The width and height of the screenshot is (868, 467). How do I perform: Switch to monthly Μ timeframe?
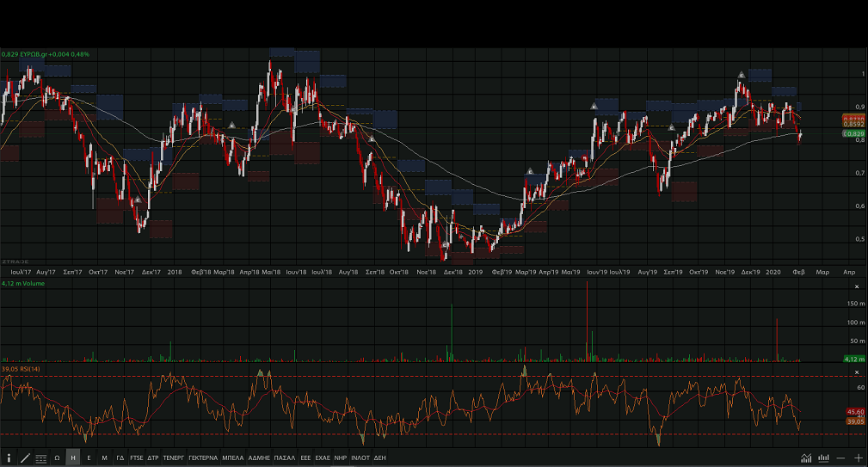(104, 458)
